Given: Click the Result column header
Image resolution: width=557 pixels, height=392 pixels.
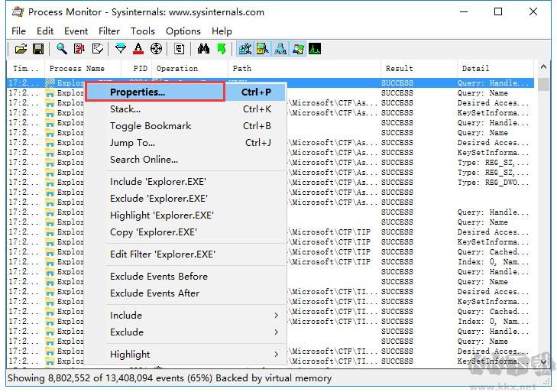Looking at the screenshot, I should pos(419,69).
